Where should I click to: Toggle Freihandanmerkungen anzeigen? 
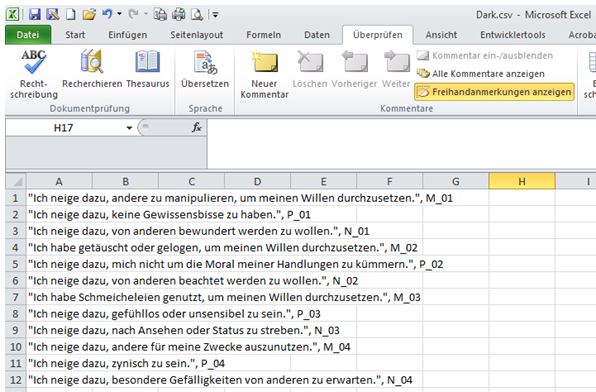pos(494,92)
